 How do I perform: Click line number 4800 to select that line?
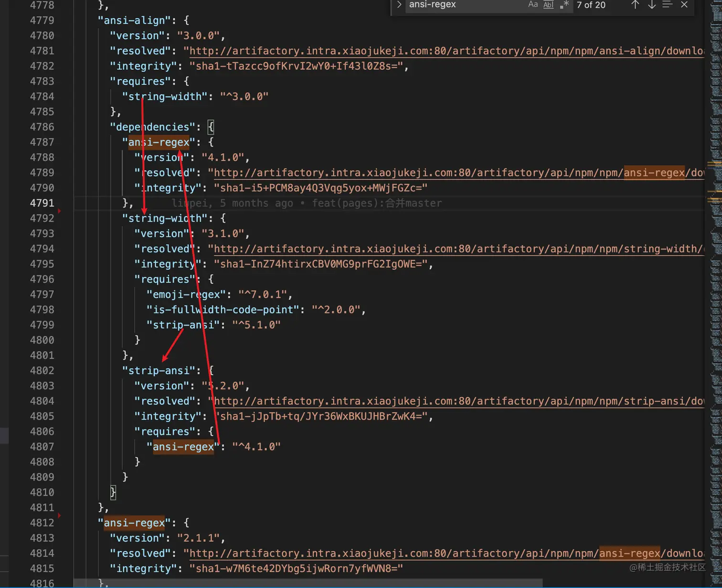(x=42, y=340)
